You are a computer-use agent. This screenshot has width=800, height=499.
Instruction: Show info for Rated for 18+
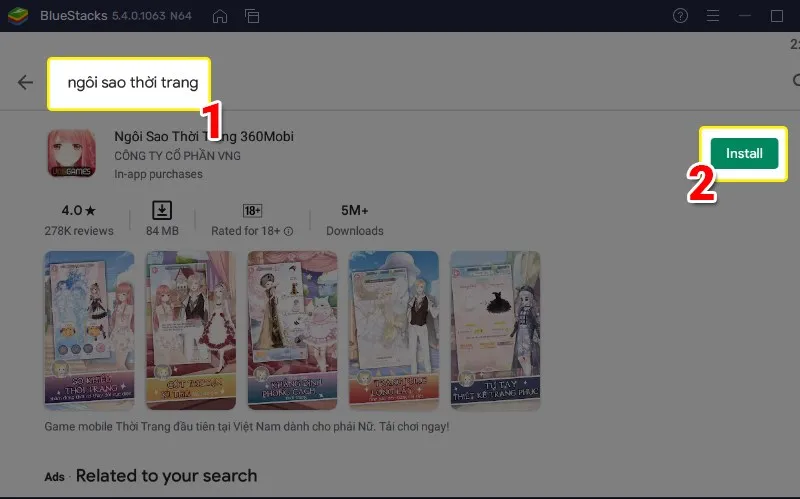(x=289, y=231)
